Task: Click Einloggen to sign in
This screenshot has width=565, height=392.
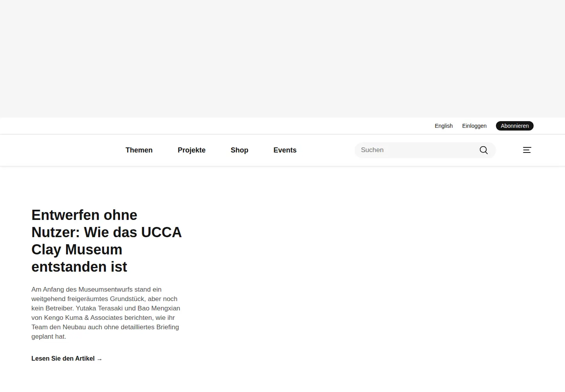Action: point(474,126)
